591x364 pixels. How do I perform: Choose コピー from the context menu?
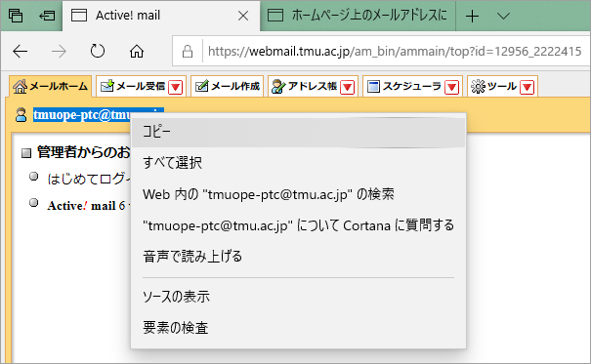[299, 132]
